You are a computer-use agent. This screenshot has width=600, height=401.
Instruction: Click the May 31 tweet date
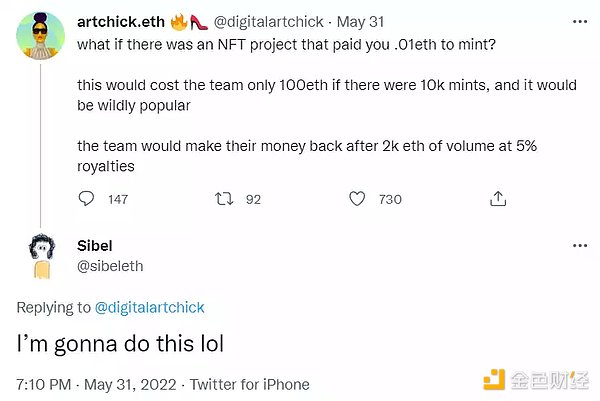pos(360,22)
